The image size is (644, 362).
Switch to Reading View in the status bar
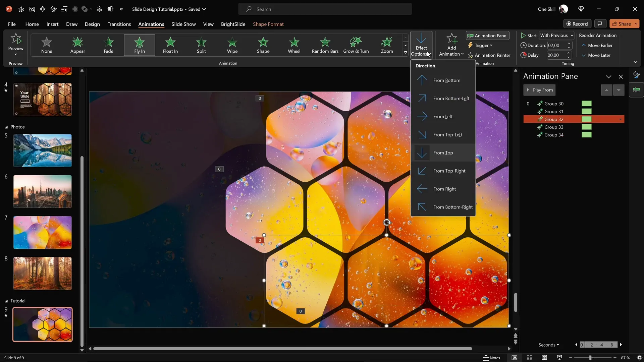point(544,358)
